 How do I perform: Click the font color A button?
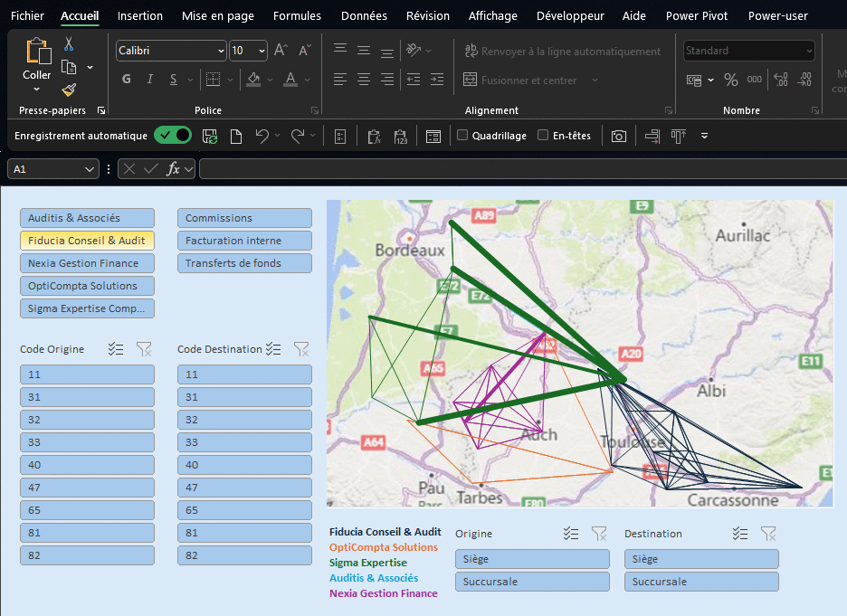click(290, 80)
